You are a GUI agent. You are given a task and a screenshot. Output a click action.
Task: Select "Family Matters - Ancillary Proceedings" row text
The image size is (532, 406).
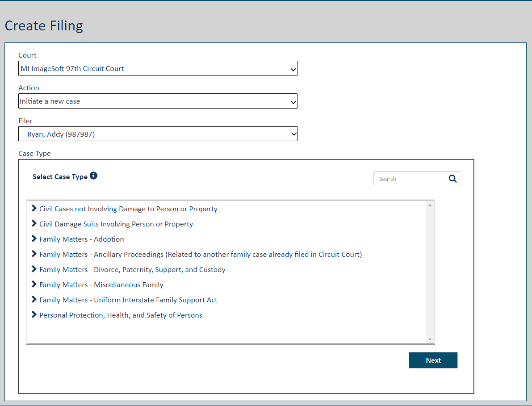point(201,255)
